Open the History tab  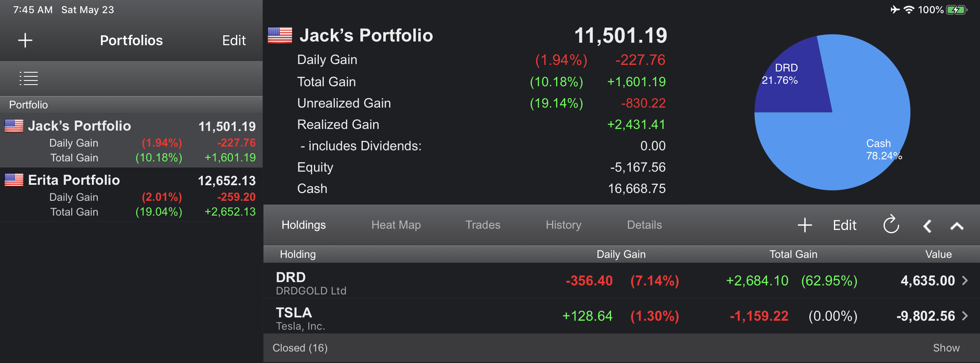tap(563, 225)
